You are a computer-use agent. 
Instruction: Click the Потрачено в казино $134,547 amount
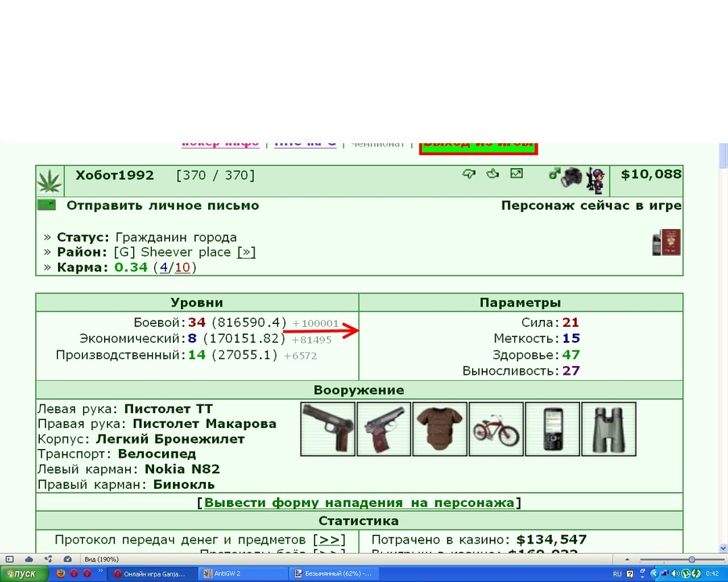click(x=552, y=539)
